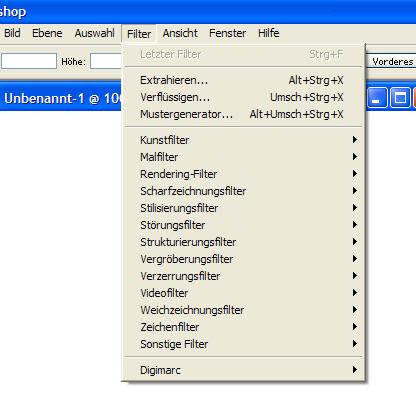416x395 pixels.
Task: Open the Fenster menu
Action: point(228,33)
